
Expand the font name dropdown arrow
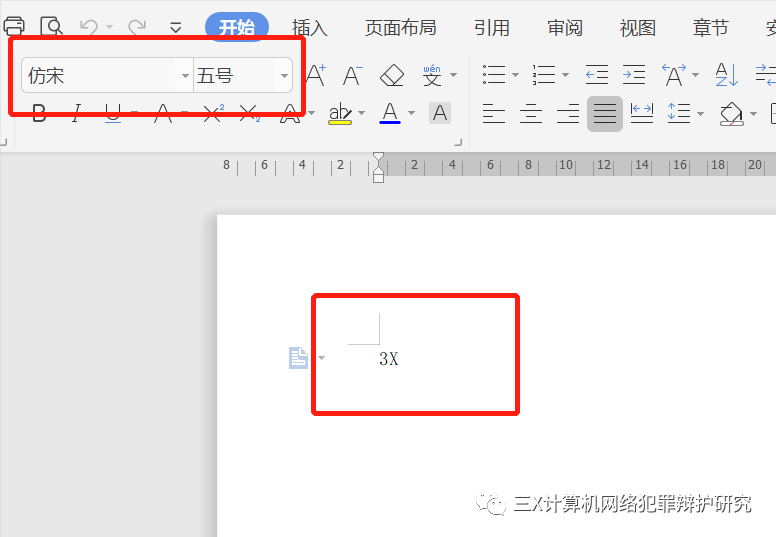185,76
